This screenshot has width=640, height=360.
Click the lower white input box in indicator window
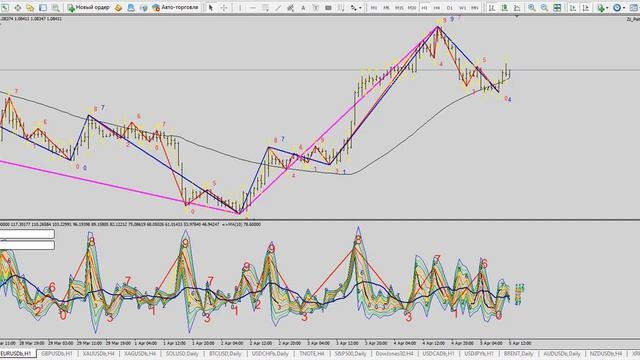[27, 245]
